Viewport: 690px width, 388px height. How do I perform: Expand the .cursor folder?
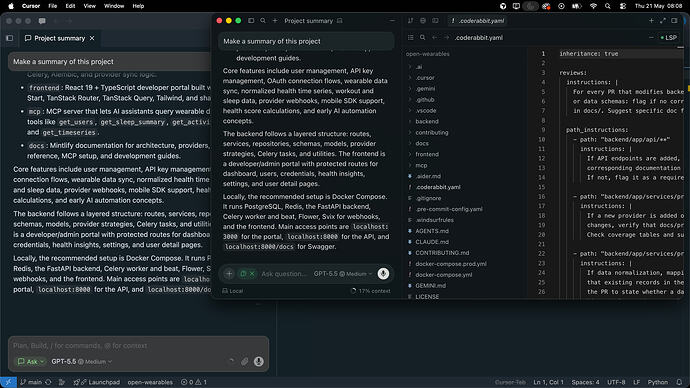coord(425,78)
